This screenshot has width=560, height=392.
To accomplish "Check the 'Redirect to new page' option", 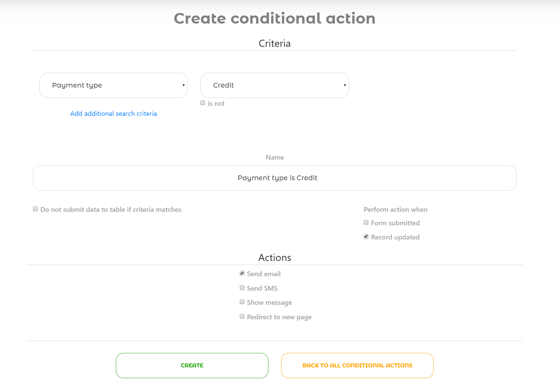I will coord(242,317).
